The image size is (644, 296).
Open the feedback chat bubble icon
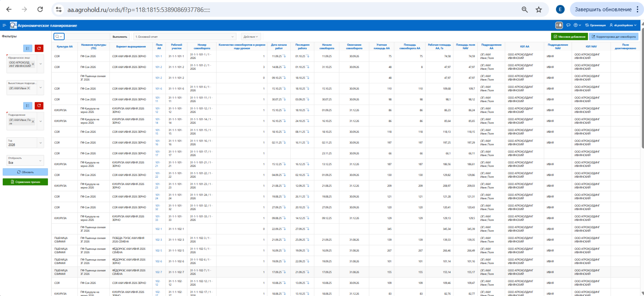click(x=568, y=25)
